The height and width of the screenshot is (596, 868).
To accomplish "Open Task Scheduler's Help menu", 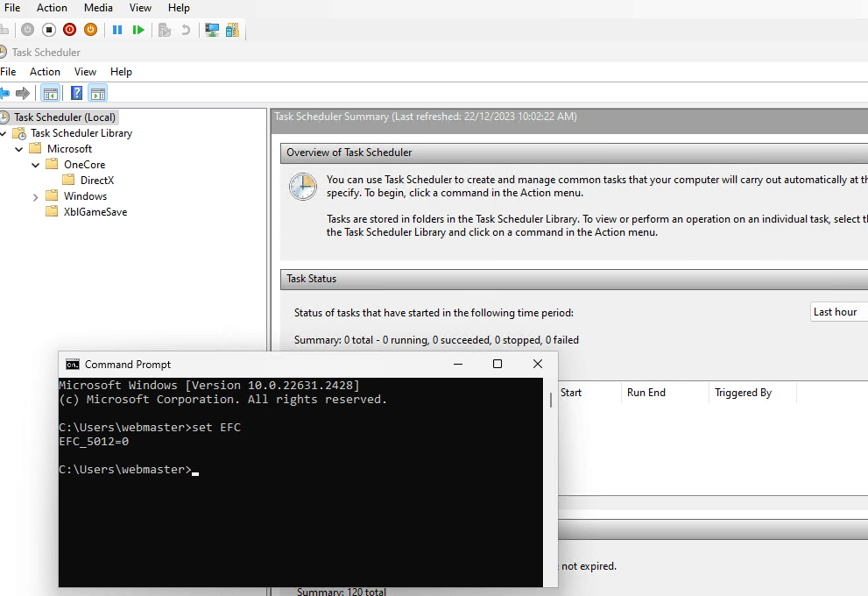I will [121, 72].
